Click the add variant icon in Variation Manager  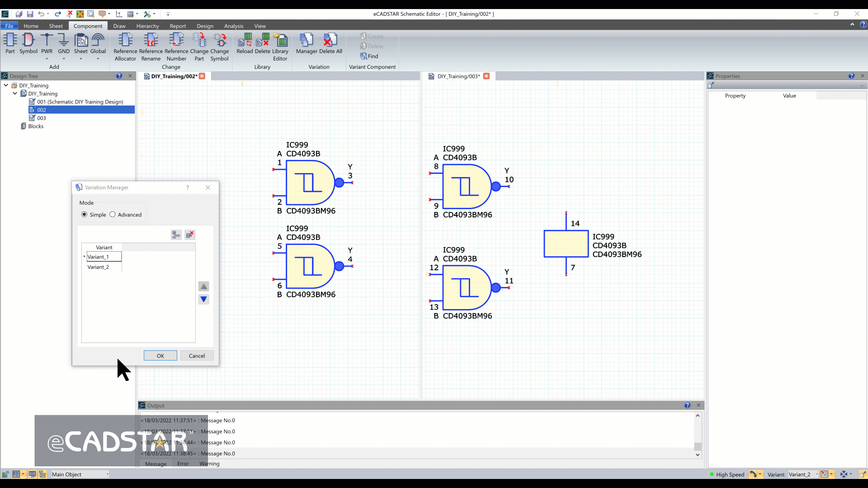[176, 235]
